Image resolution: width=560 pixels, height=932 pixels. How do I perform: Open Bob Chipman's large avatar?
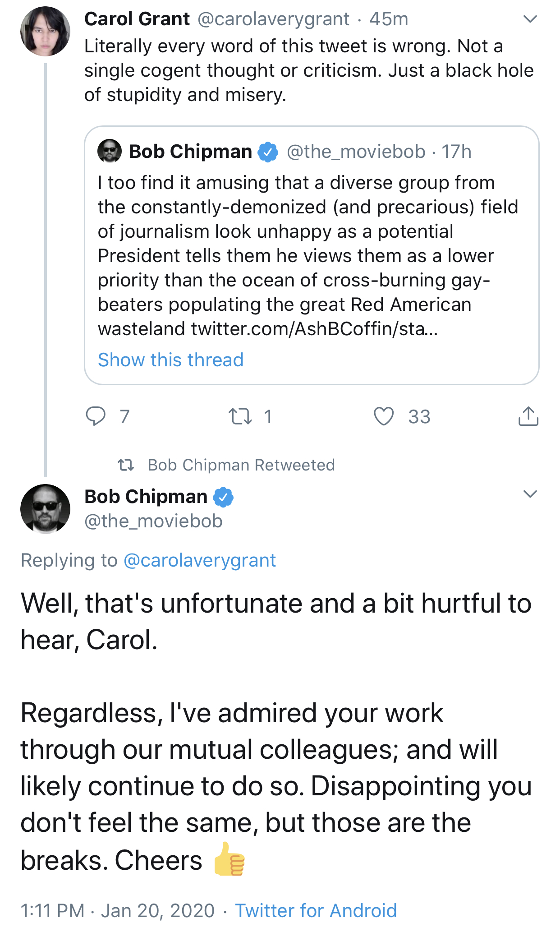click(46, 509)
